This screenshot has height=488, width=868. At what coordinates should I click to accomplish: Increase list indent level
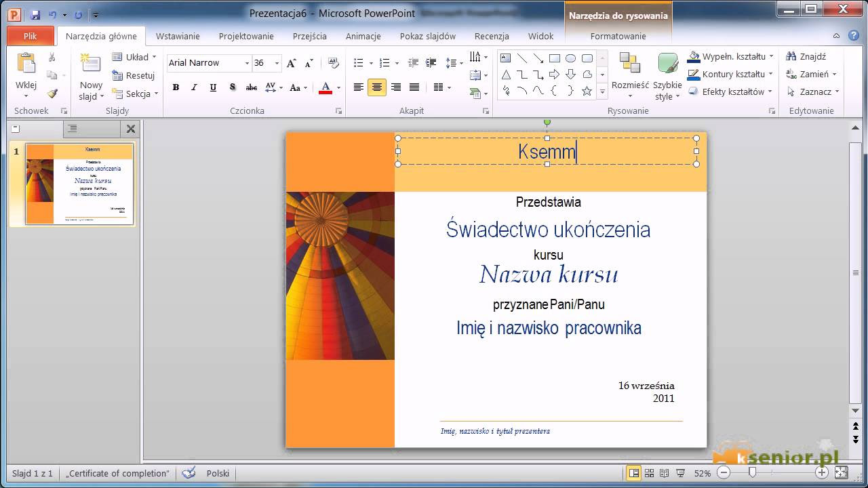click(431, 63)
